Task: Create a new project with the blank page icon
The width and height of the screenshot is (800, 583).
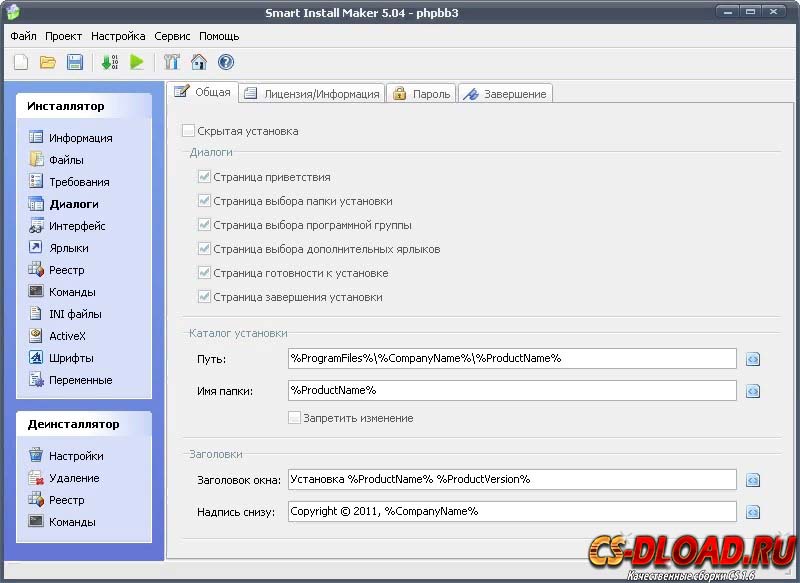Action: (x=21, y=62)
